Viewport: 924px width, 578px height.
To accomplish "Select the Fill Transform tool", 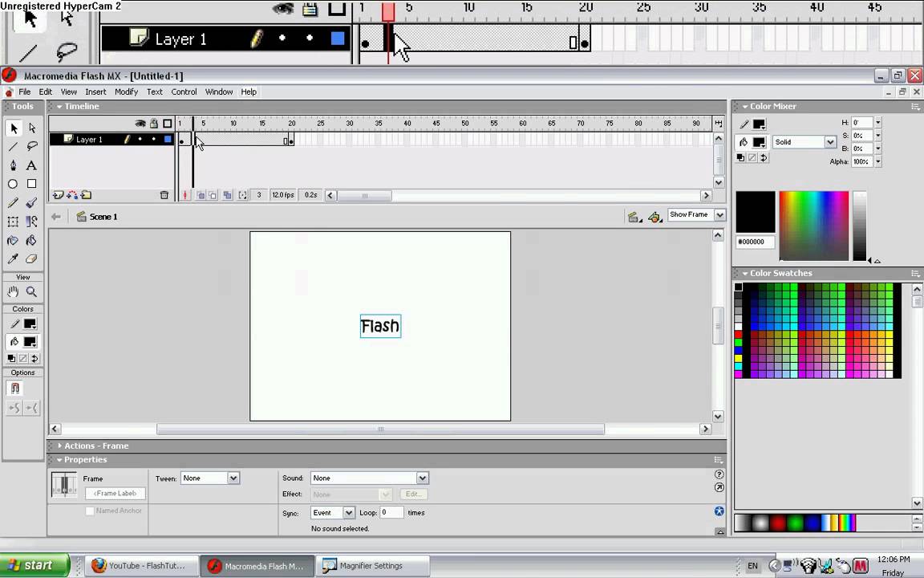I will point(32,222).
